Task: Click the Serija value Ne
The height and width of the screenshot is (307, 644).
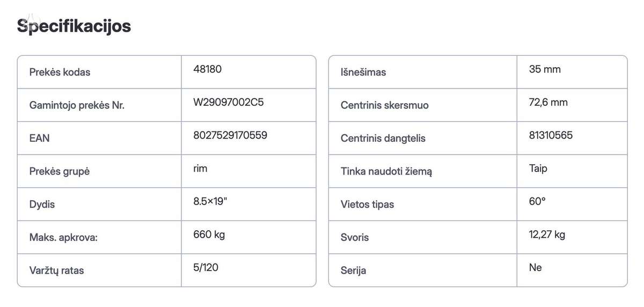Action: (535, 267)
